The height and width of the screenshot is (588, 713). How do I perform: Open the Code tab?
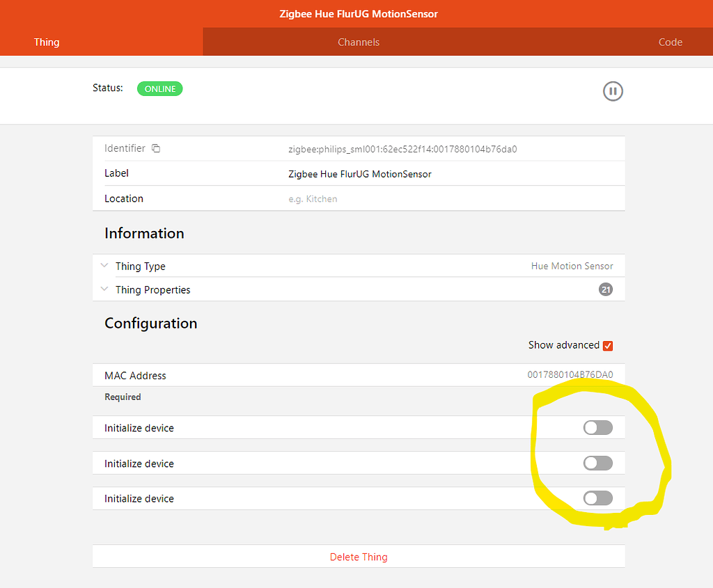pos(670,42)
